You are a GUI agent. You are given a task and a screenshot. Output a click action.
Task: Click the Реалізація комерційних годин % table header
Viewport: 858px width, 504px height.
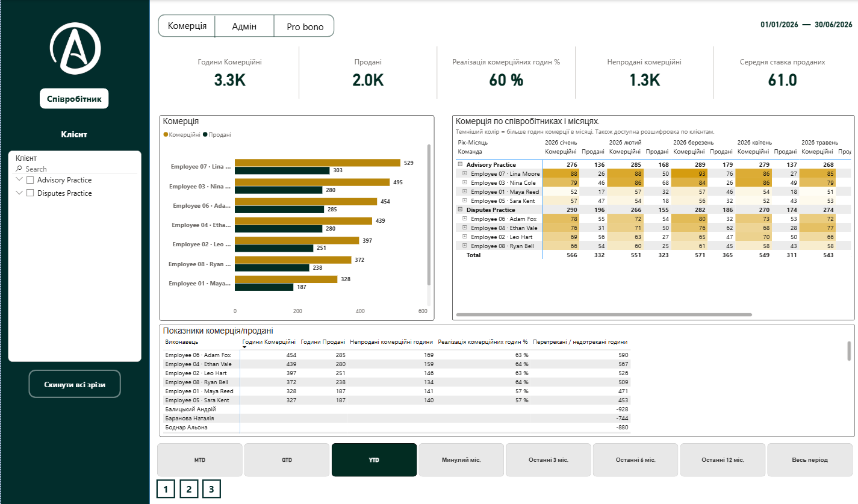[483, 342]
